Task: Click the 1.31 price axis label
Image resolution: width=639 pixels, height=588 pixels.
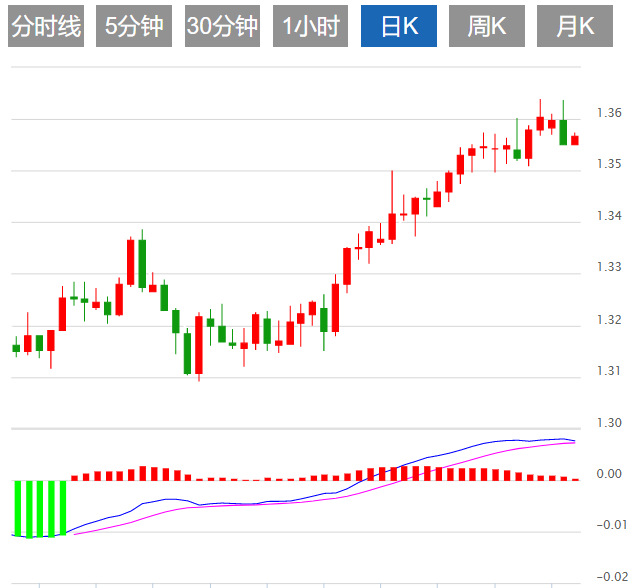Action: 609,371
